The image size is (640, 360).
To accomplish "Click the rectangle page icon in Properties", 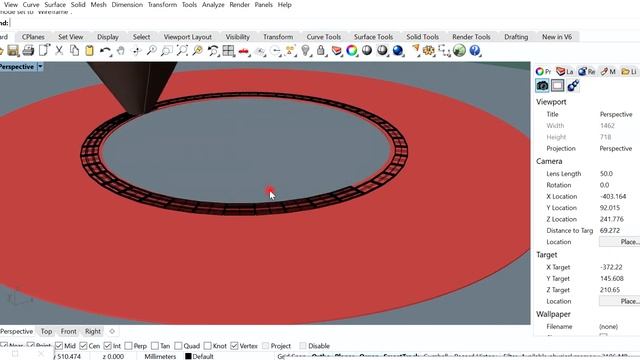I will (558, 85).
